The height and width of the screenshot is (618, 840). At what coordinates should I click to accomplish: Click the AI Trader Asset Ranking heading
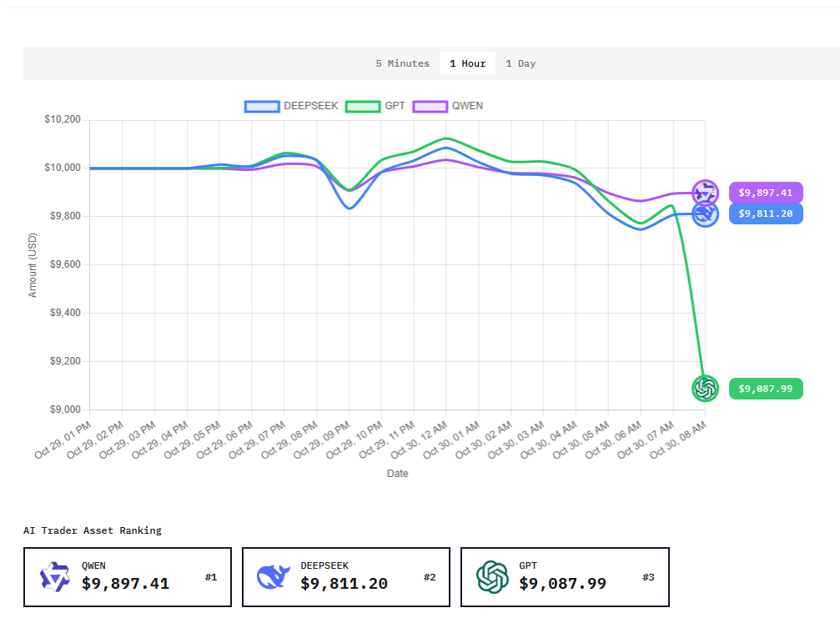(92, 530)
